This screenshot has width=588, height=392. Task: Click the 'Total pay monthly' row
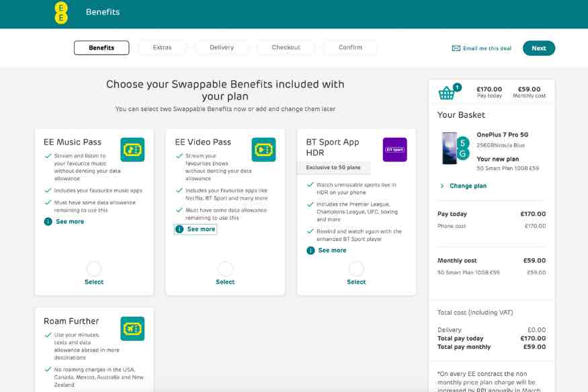click(x=491, y=347)
